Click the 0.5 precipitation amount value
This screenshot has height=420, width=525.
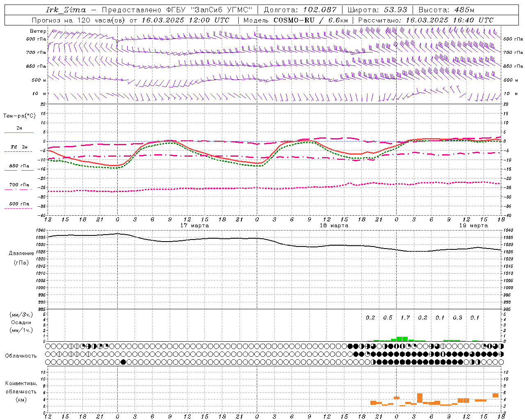[x=388, y=318]
